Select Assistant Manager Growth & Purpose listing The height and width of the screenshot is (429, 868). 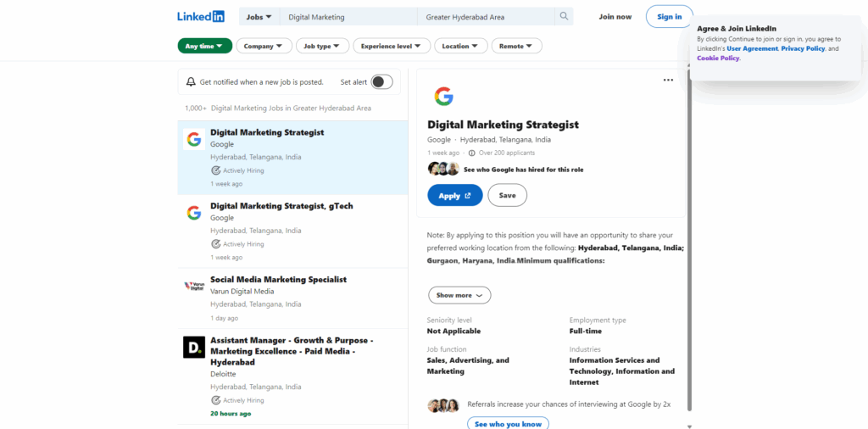[292, 351]
